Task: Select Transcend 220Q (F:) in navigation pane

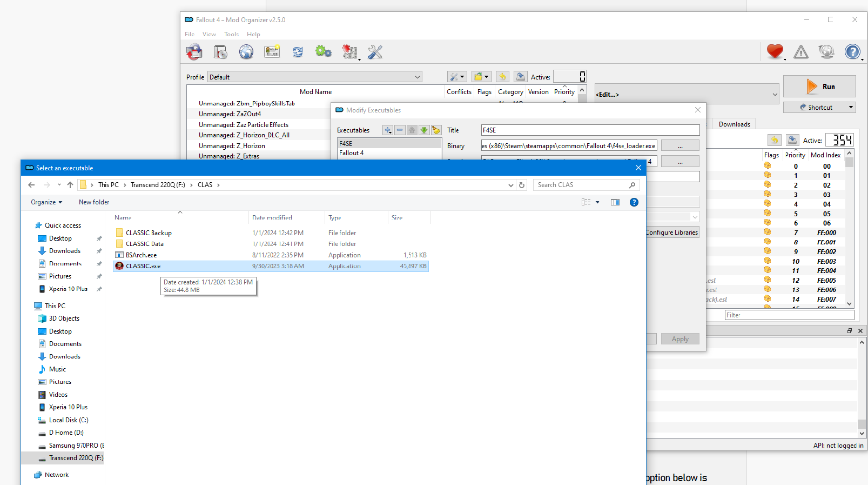Action: coord(76,458)
